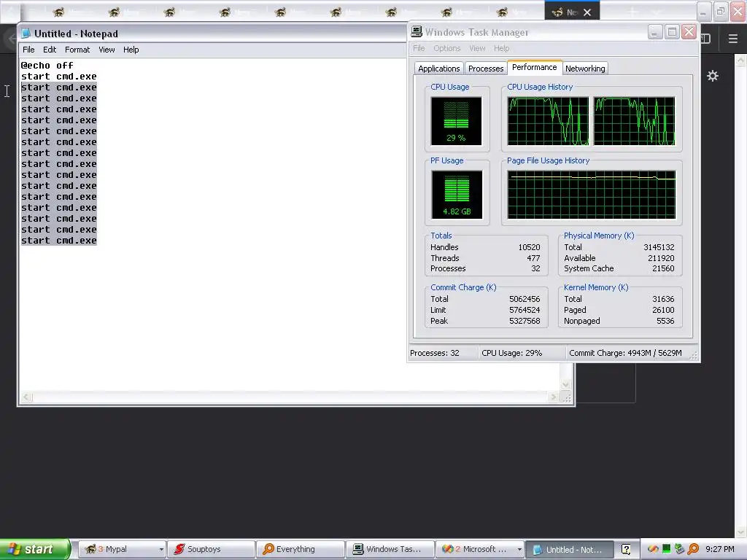Image resolution: width=747 pixels, height=560 pixels.
Task: Open the Format menu in Notepad
Action: (77, 50)
